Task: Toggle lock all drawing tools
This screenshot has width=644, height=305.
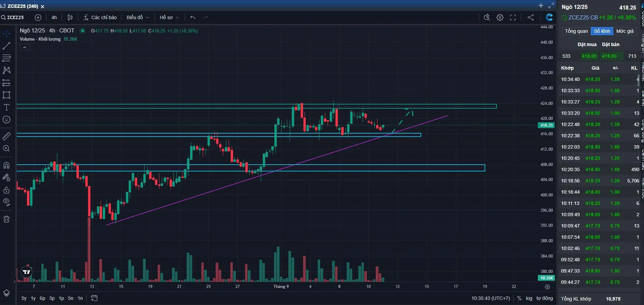Action: [6, 190]
